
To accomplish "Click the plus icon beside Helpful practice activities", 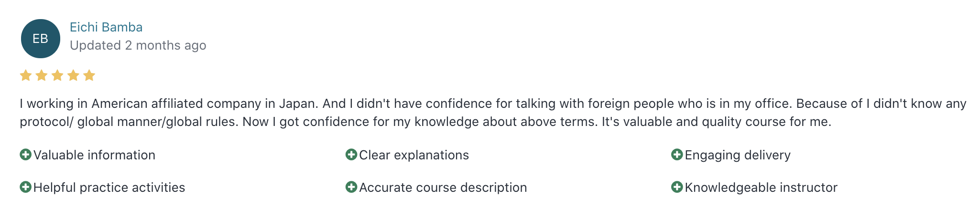I will click(25, 187).
